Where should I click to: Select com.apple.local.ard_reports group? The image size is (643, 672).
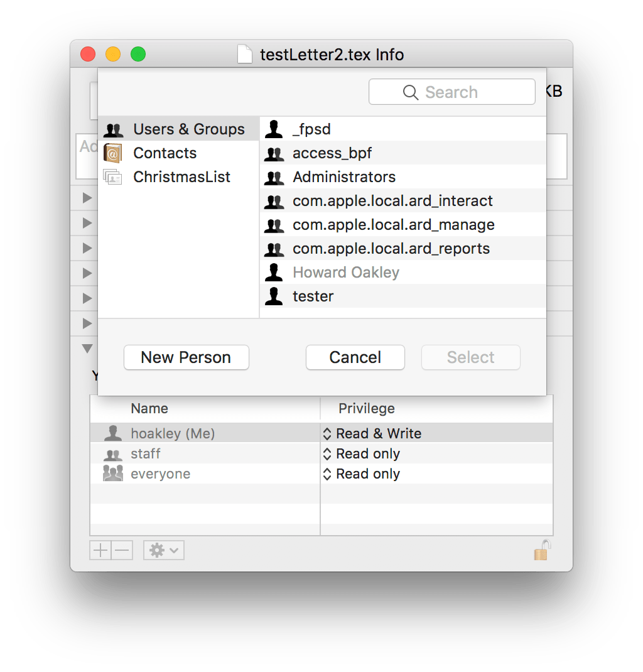point(391,249)
